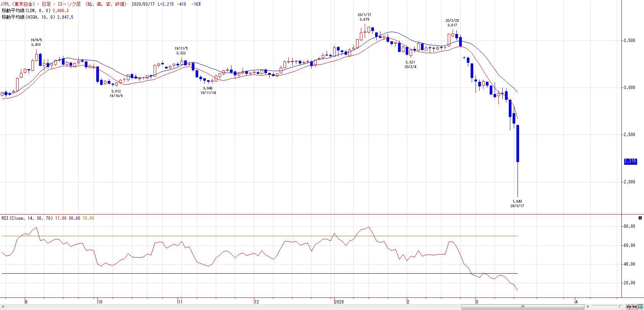Click the 2,500 price axis label
Viewport: 644px width, 310px height.
tap(629, 135)
